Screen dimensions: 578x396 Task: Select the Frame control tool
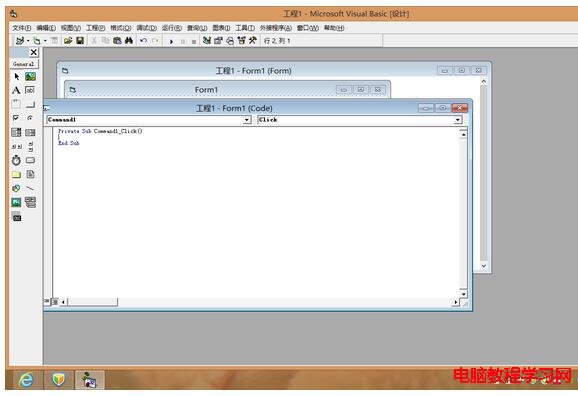click(16, 104)
